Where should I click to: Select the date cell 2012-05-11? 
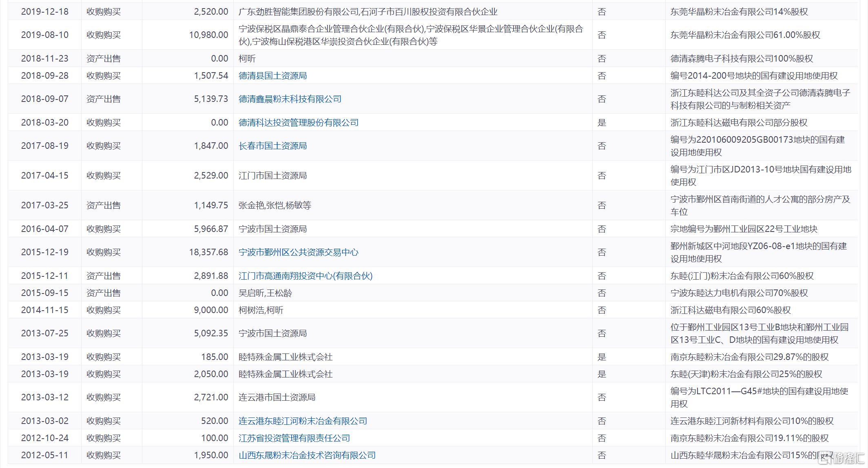click(45, 455)
